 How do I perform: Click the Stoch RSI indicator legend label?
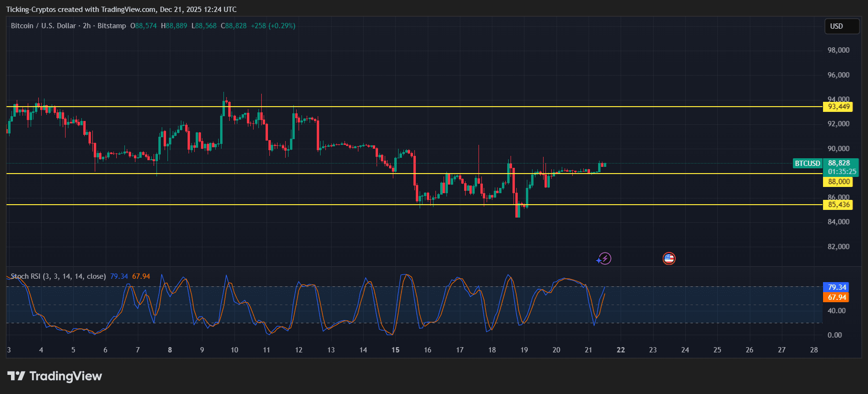58,276
